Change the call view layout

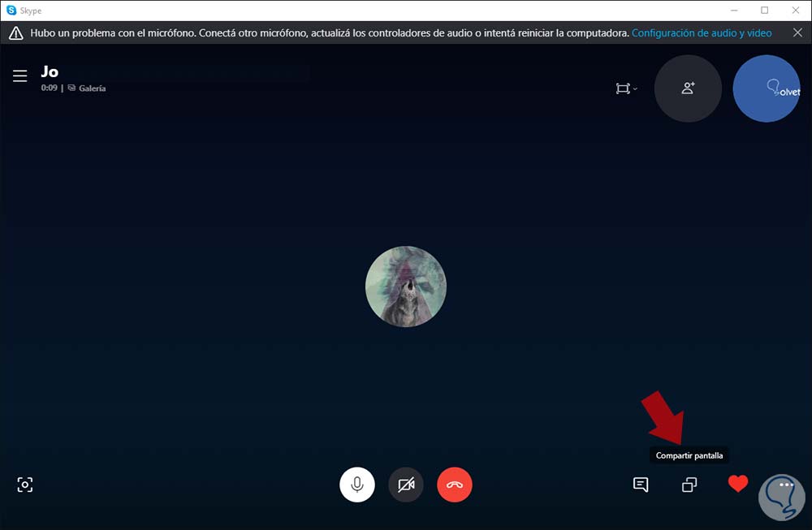coord(621,88)
